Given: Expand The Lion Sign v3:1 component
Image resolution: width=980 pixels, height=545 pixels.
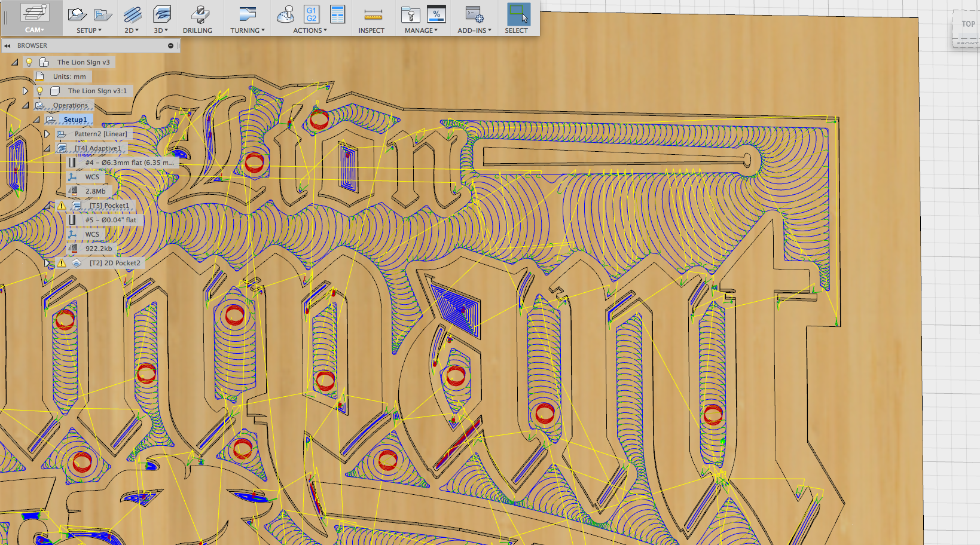Looking at the screenshot, I should pos(25,91).
